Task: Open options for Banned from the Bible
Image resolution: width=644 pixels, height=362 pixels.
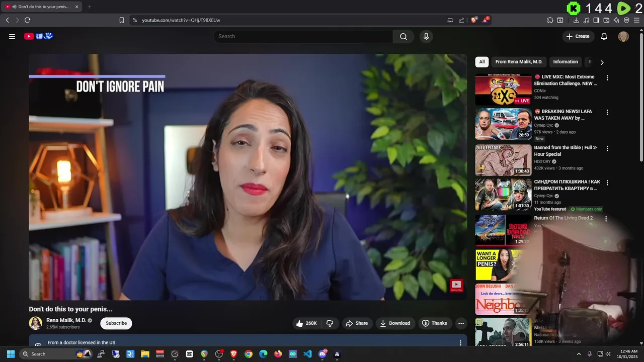Action: click(607, 148)
